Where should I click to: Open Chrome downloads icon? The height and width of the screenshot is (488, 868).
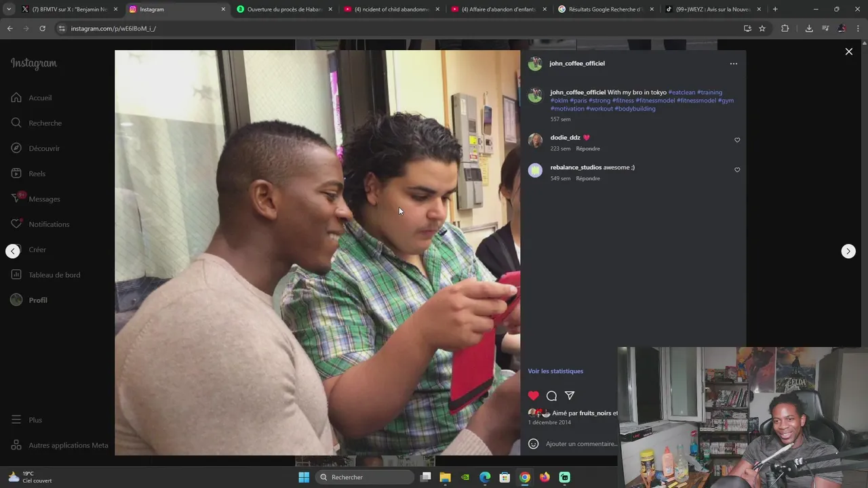click(x=809, y=28)
